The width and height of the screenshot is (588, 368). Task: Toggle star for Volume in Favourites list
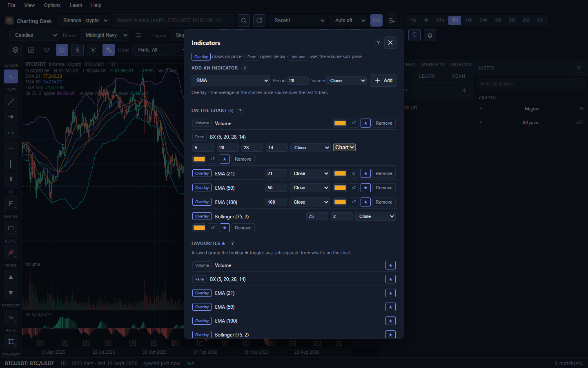pos(390,265)
